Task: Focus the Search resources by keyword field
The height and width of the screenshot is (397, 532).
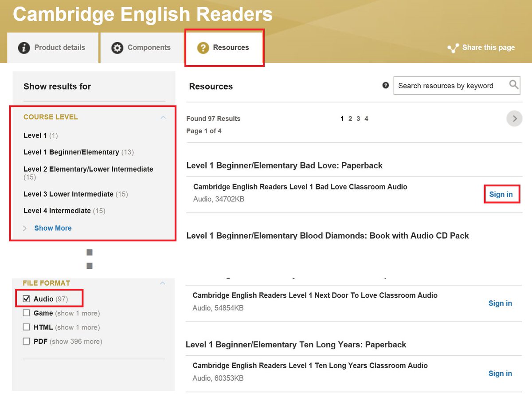Action: coord(457,86)
